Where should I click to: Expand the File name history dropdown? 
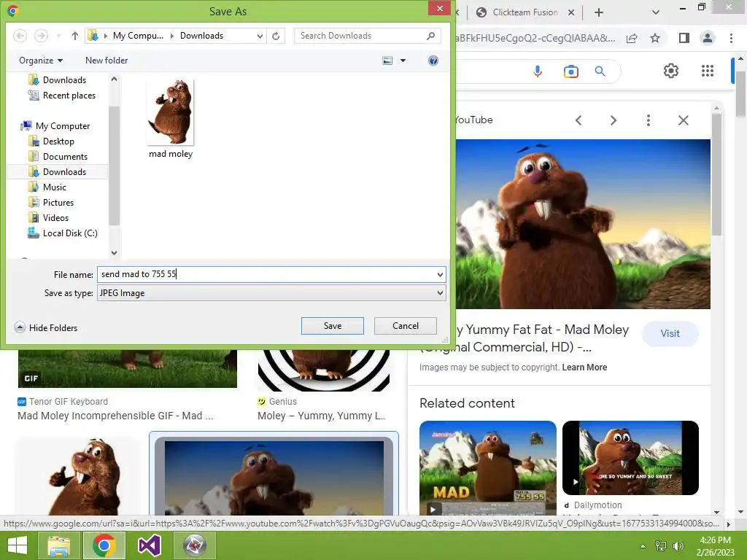(x=440, y=275)
